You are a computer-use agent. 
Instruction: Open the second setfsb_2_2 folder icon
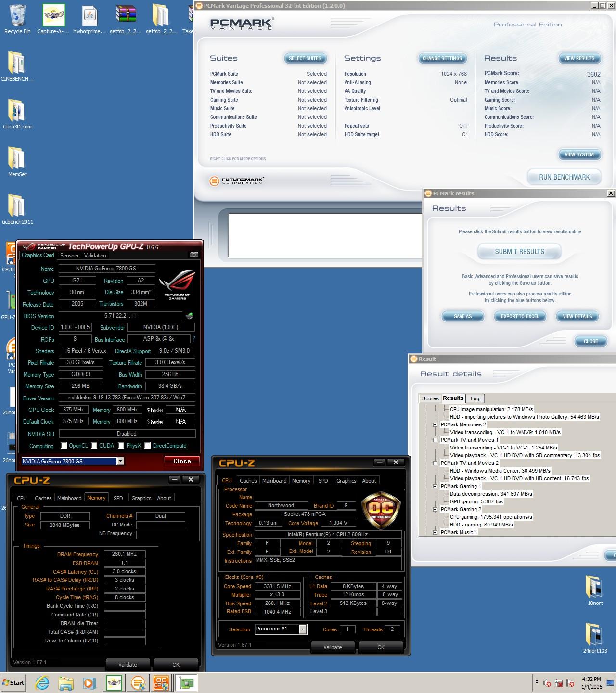click(162, 19)
